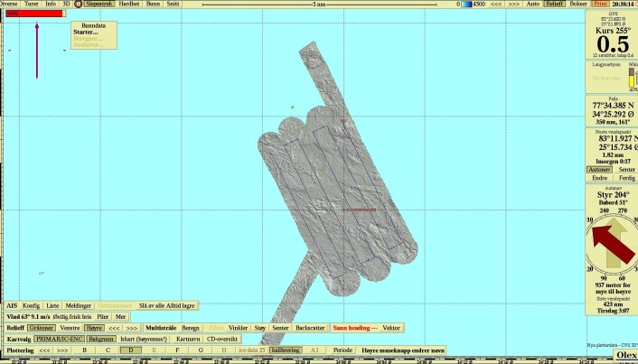
Task: Toggle Gråtoner relief mode
Action: pos(42,328)
